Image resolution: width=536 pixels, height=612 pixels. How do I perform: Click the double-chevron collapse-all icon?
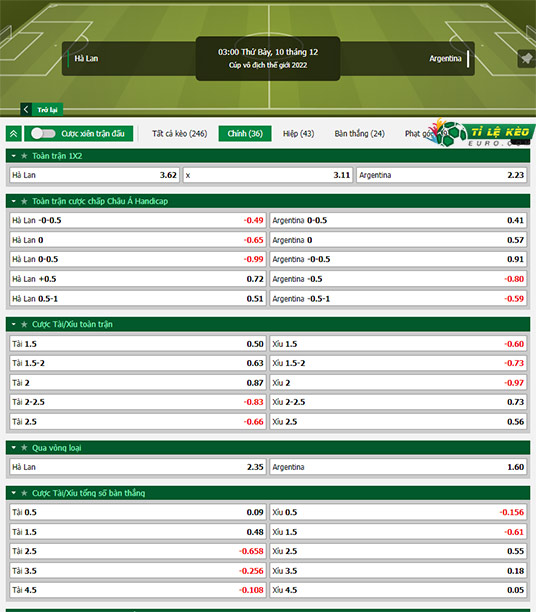14,133
